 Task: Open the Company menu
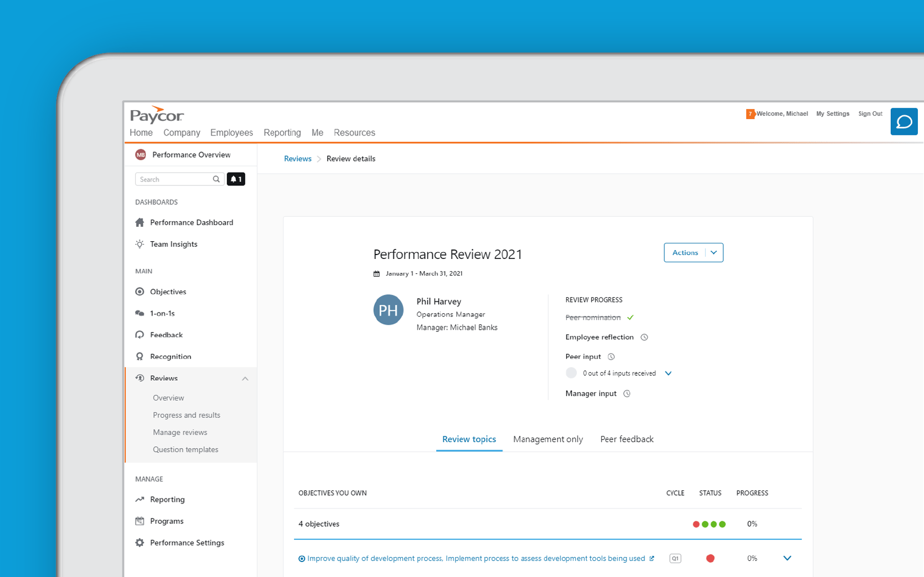click(x=182, y=133)
